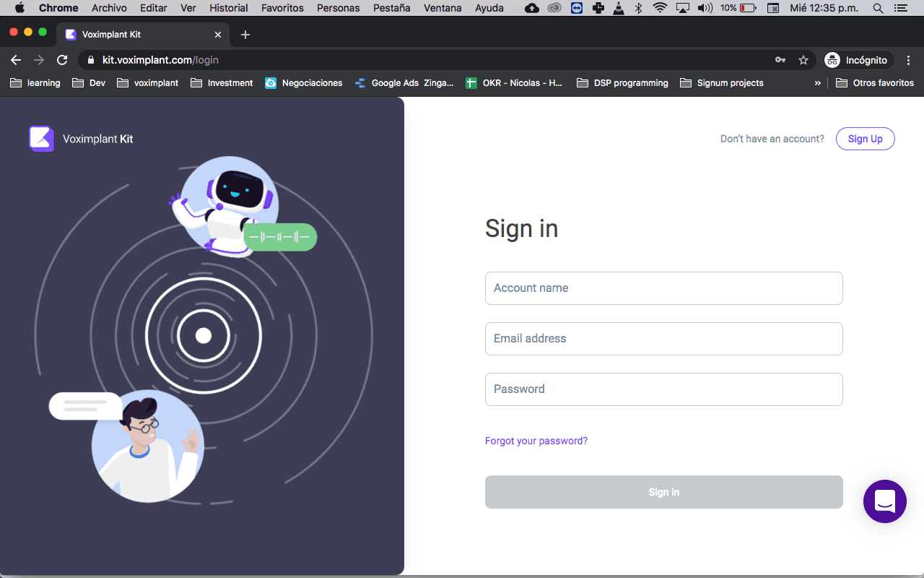Close the Voximplant Kit tab

pos(218,35)
